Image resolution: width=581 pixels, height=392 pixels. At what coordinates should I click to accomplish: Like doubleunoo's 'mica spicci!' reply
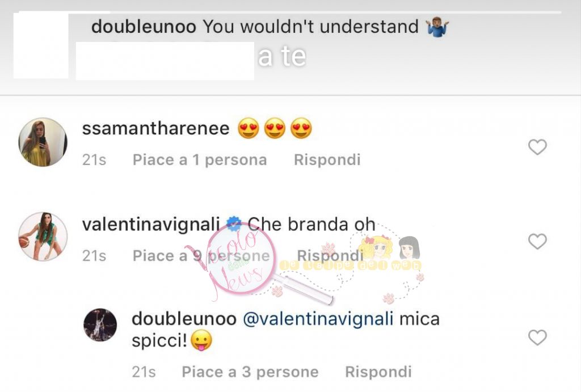537,338
